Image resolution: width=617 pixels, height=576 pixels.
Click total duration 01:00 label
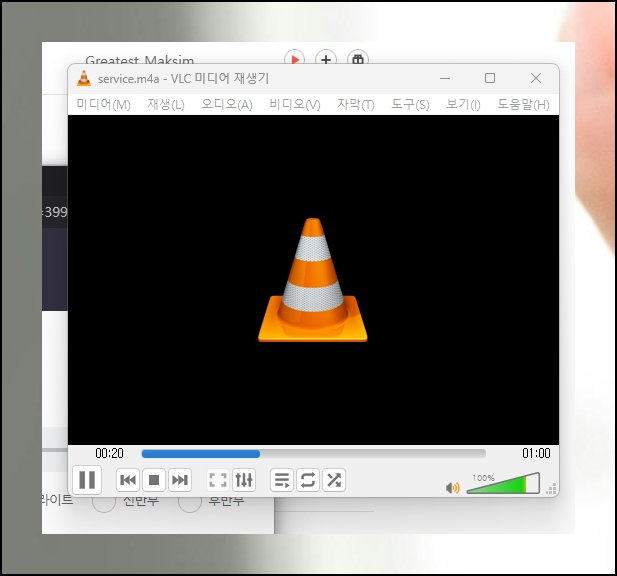536,453
